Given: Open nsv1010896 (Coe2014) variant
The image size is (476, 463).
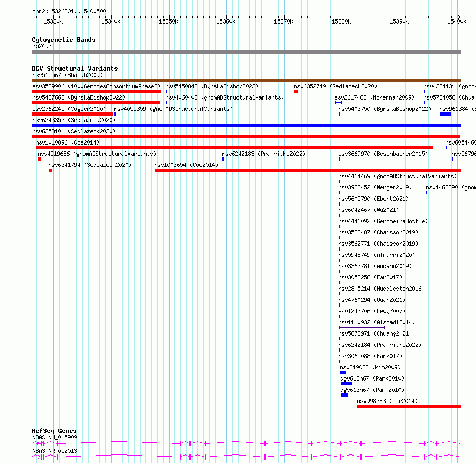Looking at the screenshot, I should pyautogui.click(x=67, y=142).
